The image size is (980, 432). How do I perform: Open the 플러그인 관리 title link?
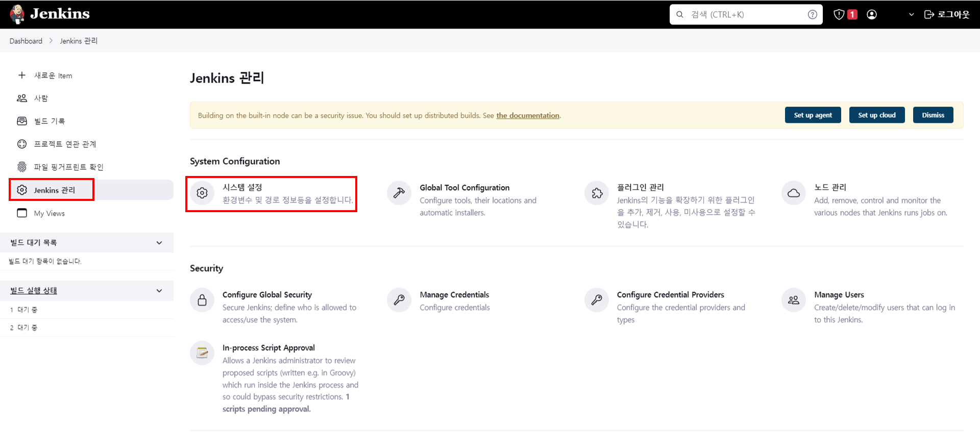[x=641, y=187]
